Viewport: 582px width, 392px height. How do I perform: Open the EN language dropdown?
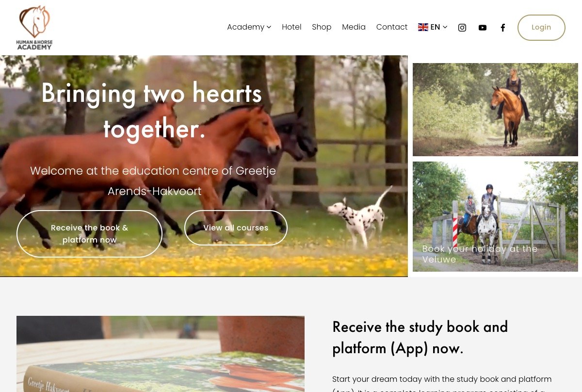pos(433,27)
